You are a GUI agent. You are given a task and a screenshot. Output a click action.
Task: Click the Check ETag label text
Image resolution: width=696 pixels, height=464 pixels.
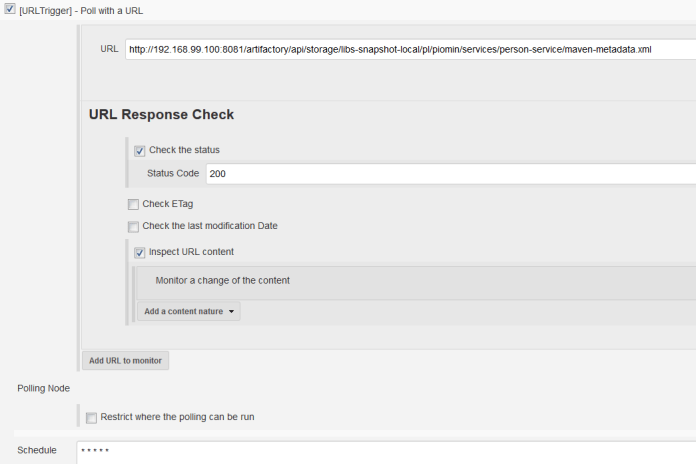pos(168,204)
